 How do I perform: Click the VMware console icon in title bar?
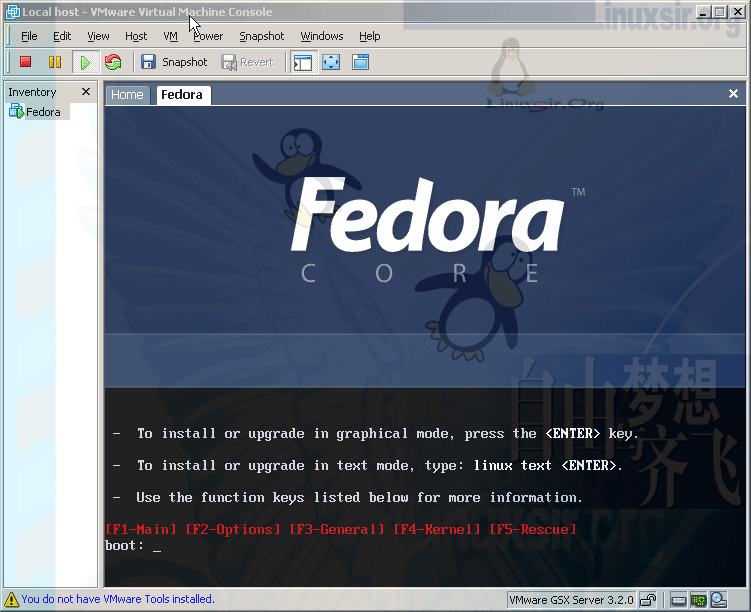coord(12,12)
